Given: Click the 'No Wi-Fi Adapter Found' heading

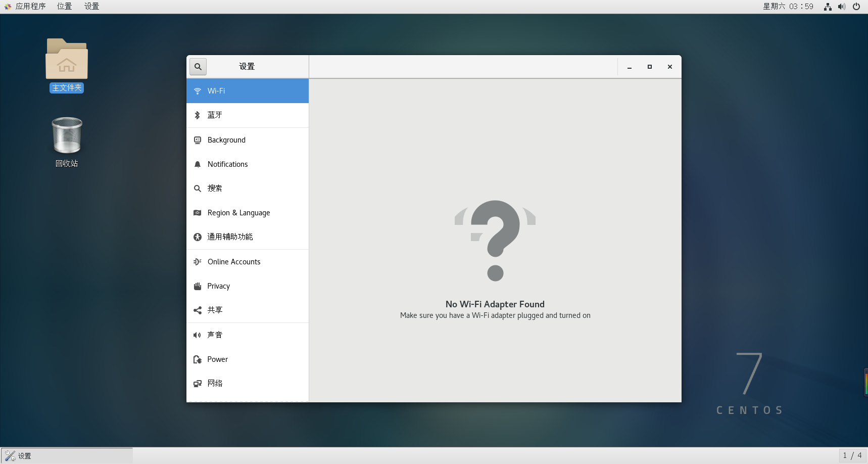Looking at the screenshot, I should tap(495, 304).
